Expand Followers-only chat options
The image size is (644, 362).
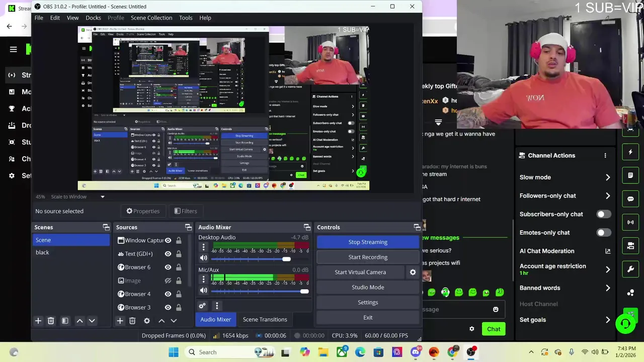[608, 196]
